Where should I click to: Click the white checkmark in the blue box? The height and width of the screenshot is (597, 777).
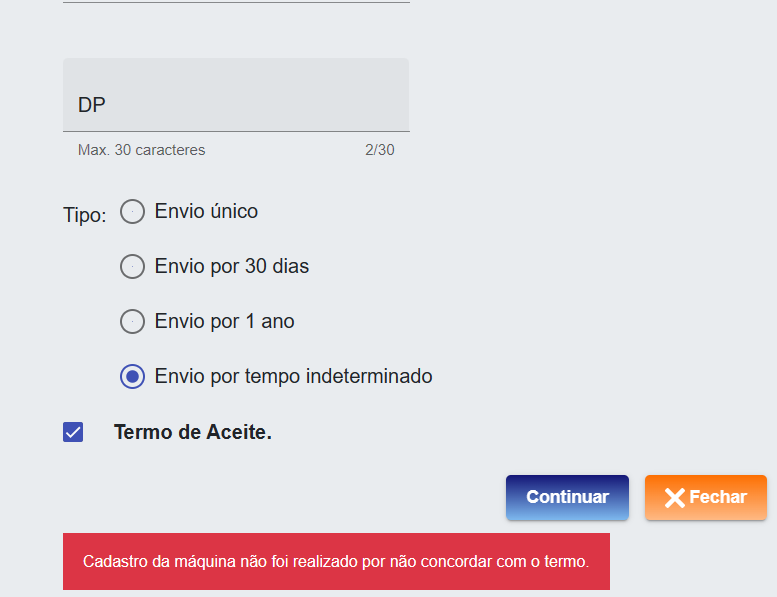click(x=73, y=432)
